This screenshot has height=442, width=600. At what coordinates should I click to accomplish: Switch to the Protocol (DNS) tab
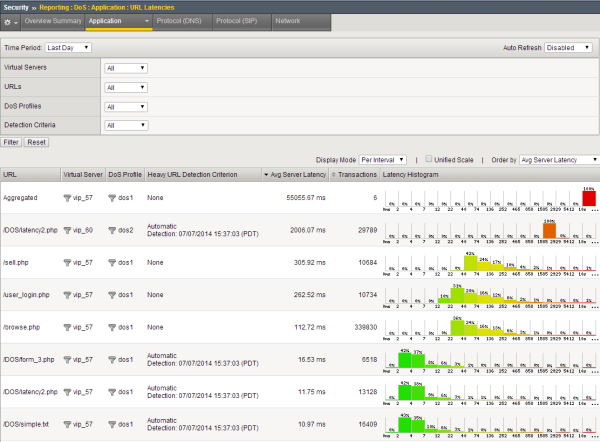tap(184, 20)
